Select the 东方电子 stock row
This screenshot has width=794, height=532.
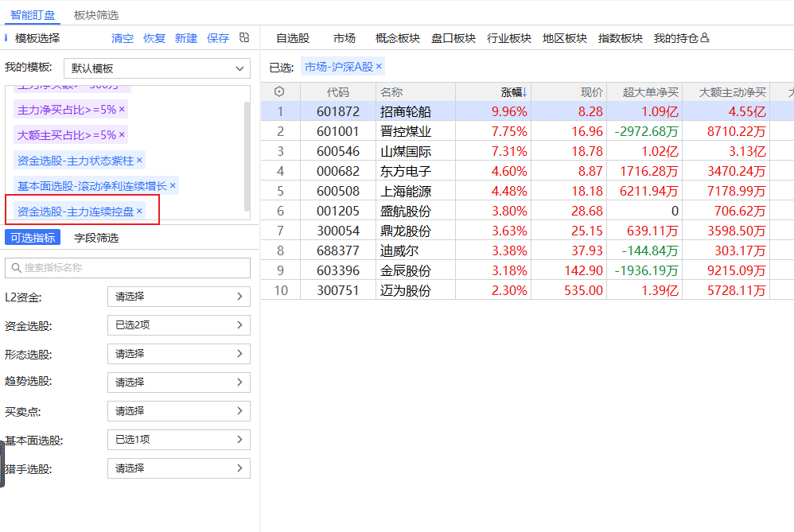point(527,171)
